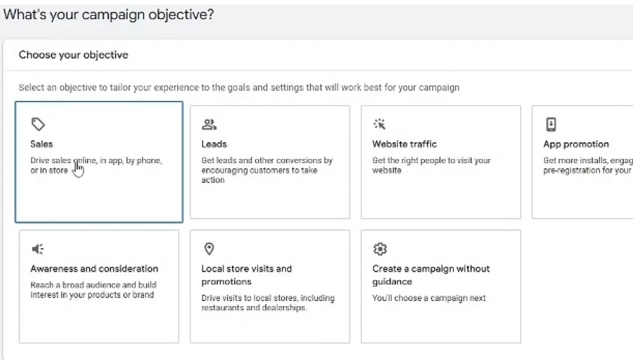Click the Local store location pin icon
This screenshot has height=364, width=633.
tap(209, 249)
